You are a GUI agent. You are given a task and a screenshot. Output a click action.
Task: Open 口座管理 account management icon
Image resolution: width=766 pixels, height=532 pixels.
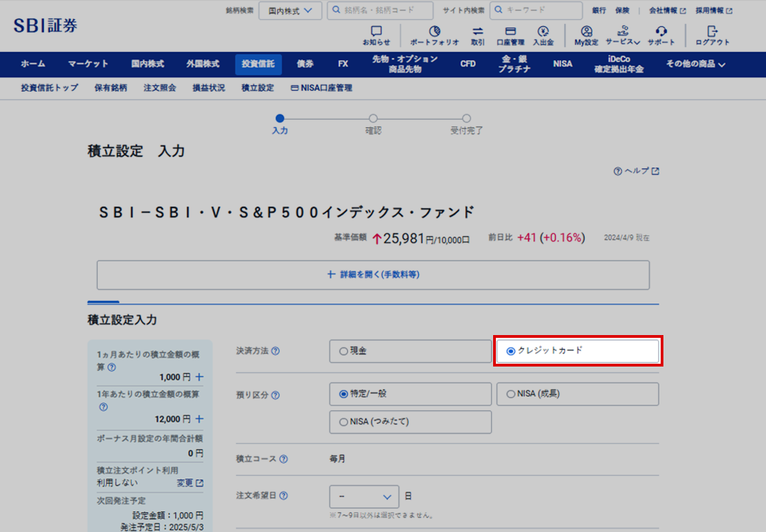[x=510, y=32]
